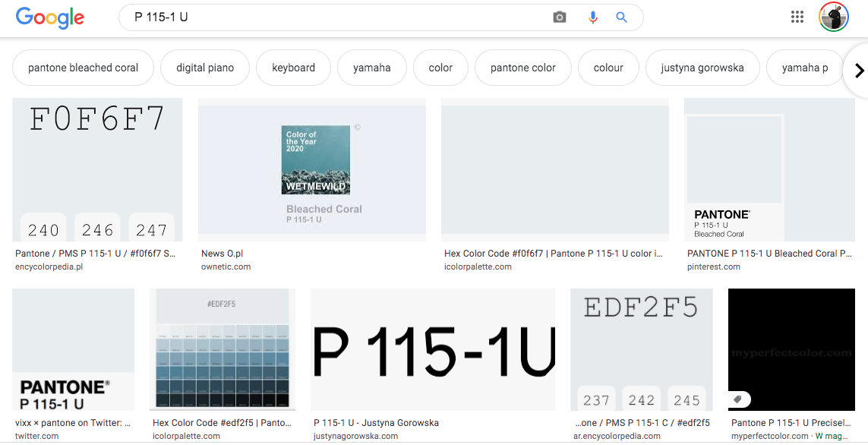
Task: Open the Google account avatar
Action: [x=834, y=17]
